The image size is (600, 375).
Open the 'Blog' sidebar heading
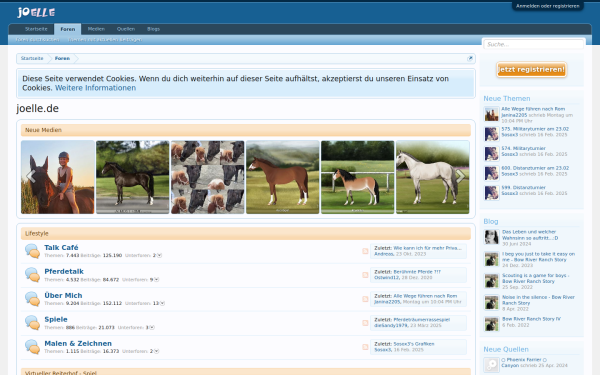(x=491, y=221)
